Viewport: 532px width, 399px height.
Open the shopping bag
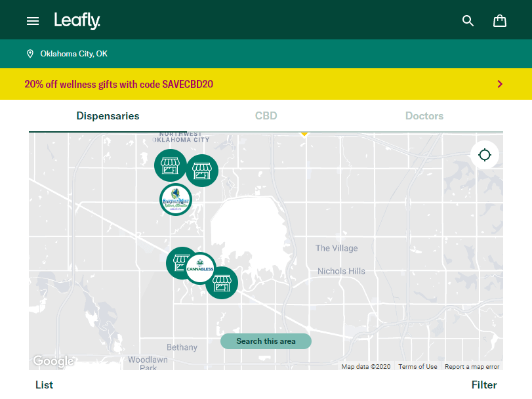[500, 20]
